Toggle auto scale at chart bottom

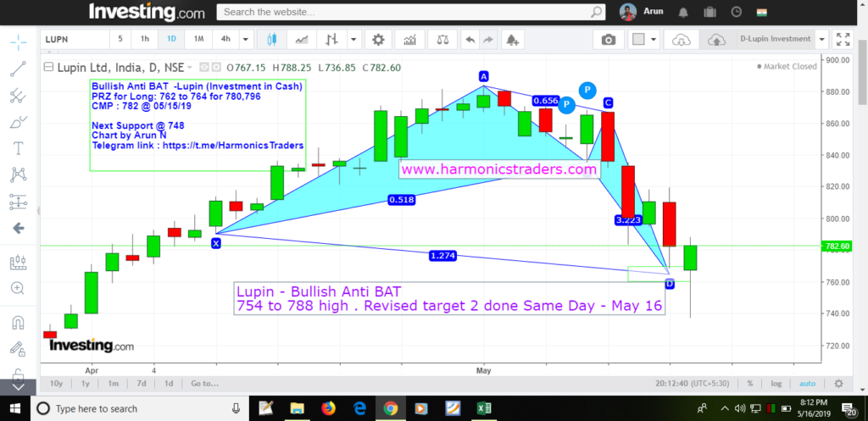click(x=807, y=383)
